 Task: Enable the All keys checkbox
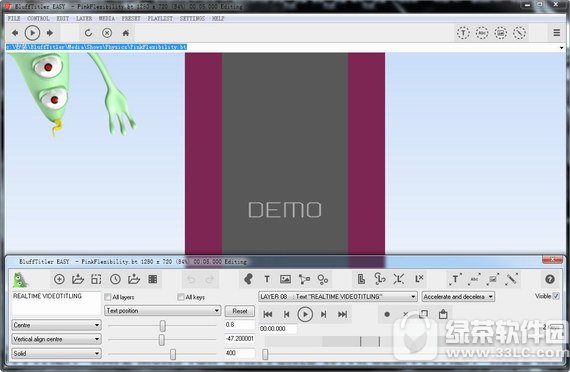click(x=181, y=297)
